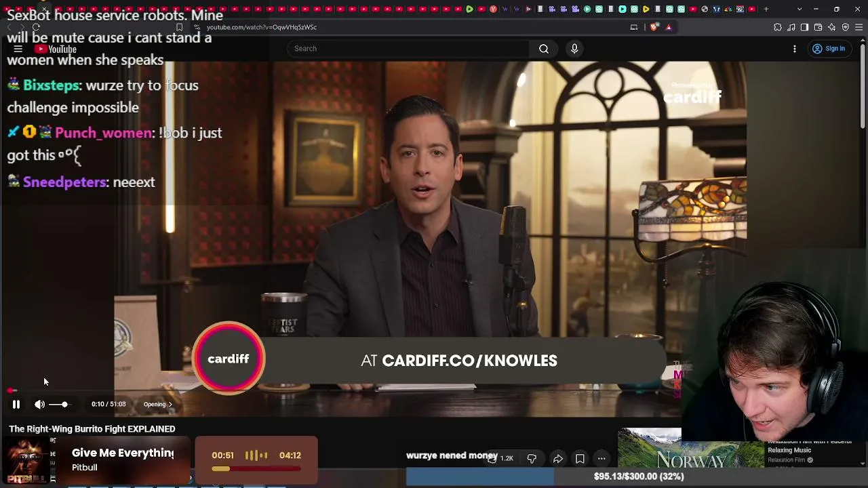Open the YouTube guide hamburger menu
This screenshot has height=488, width=868.
tap(18, 49)
